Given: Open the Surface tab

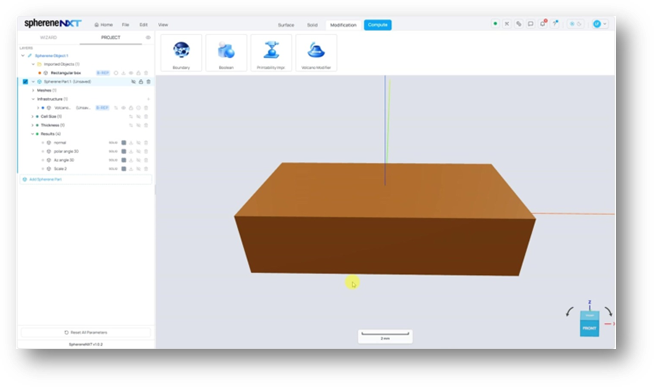Looking at the screenshot, I should [x=286, y=25].
